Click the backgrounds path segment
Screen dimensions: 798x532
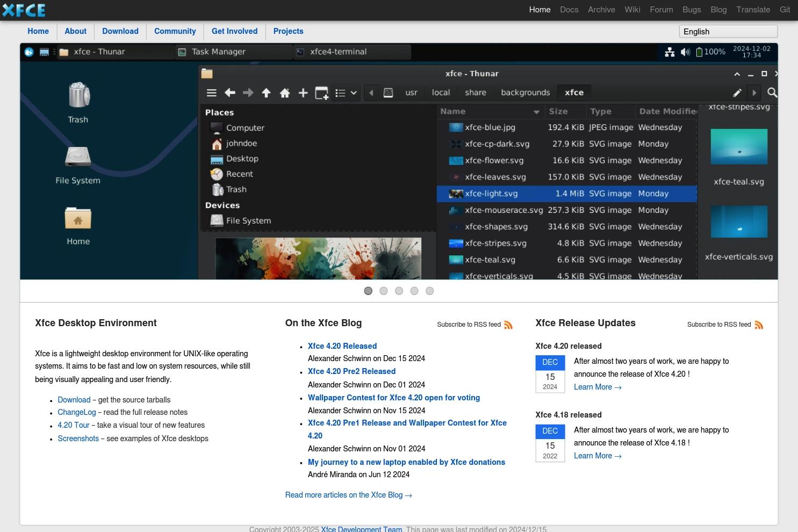coord(526,92)
